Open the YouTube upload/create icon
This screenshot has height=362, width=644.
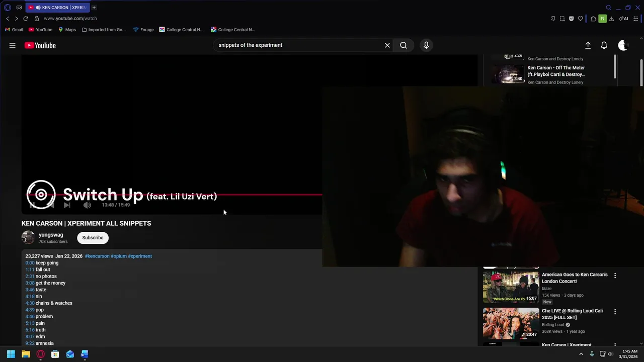(588, 45)
